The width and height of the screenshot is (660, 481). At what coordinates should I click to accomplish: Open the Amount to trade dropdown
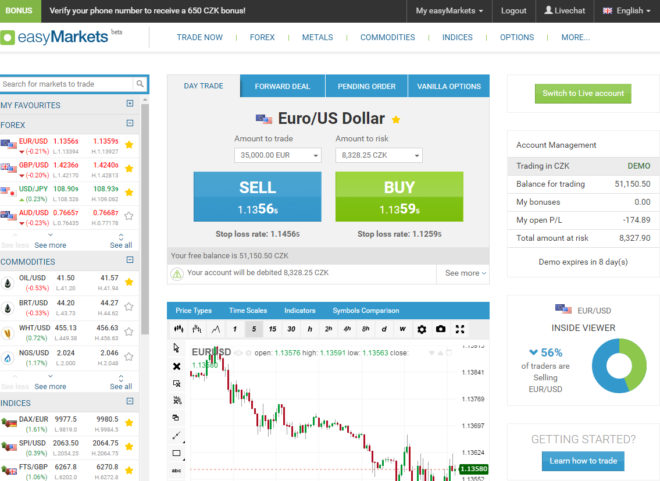point(278,155)
